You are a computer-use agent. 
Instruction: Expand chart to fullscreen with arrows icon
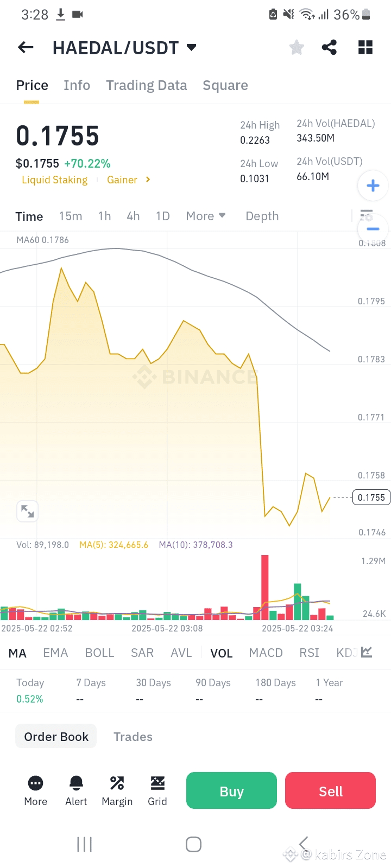point(27,511)
